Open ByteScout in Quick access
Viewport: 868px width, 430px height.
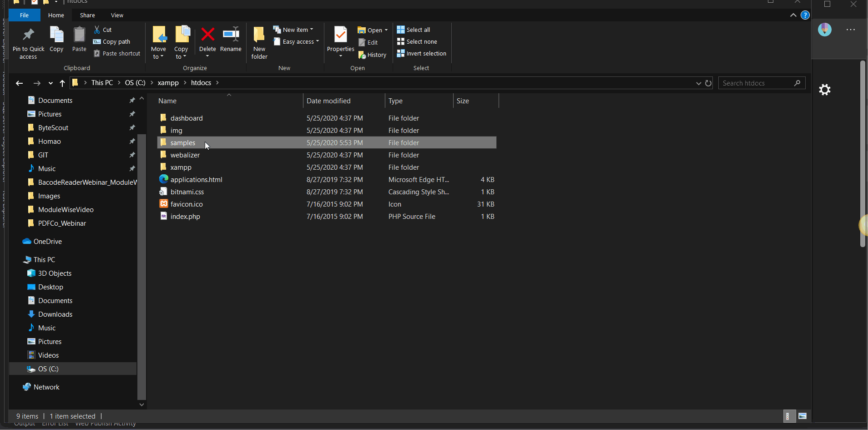[53, 128]
